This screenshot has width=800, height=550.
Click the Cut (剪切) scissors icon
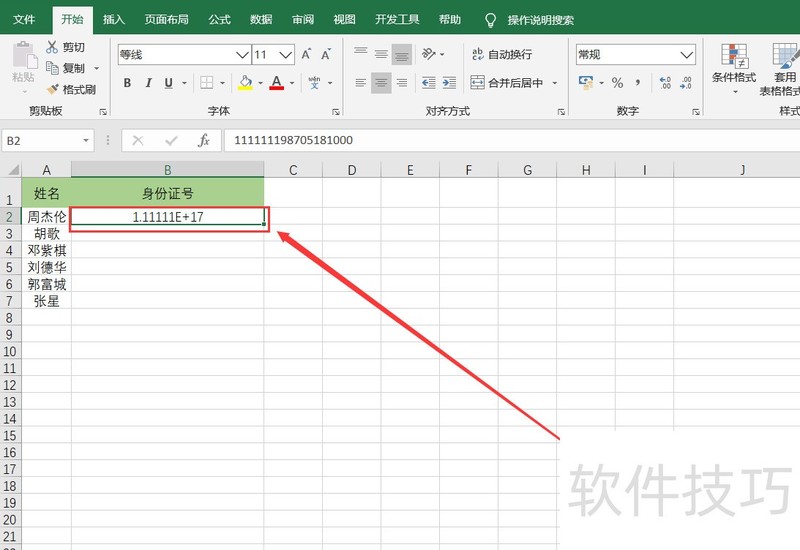tap(53, 47)
